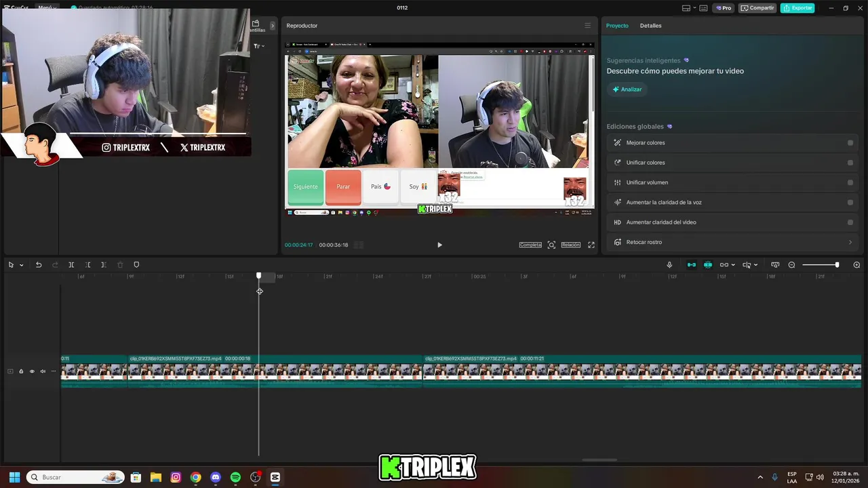This screenshot has width=868, height=488.
Task: Add a marker with the shield marker icon
Action: (x=136, y=265)
